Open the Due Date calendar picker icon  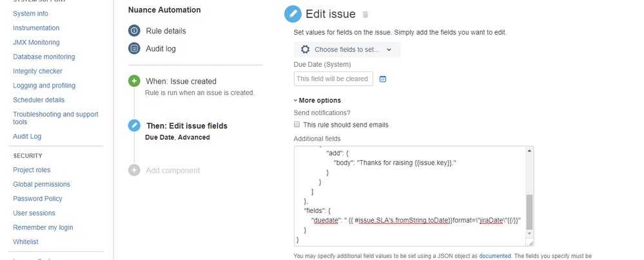tap(383, 79)
